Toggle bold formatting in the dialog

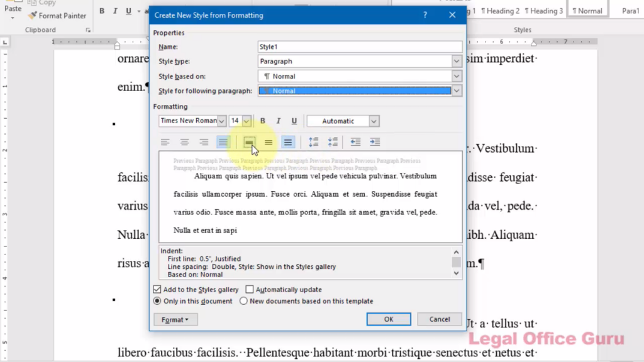tap(262, 121)
